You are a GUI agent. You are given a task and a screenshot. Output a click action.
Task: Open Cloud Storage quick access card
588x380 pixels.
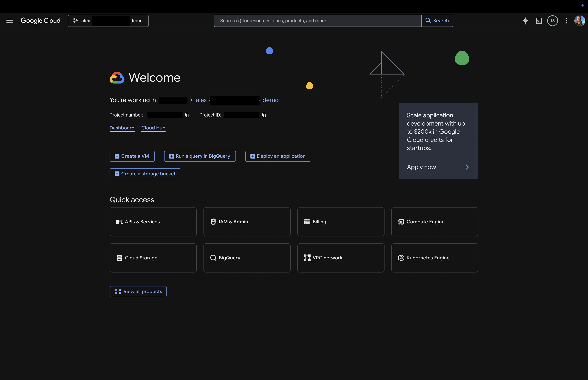click(153, 258)
